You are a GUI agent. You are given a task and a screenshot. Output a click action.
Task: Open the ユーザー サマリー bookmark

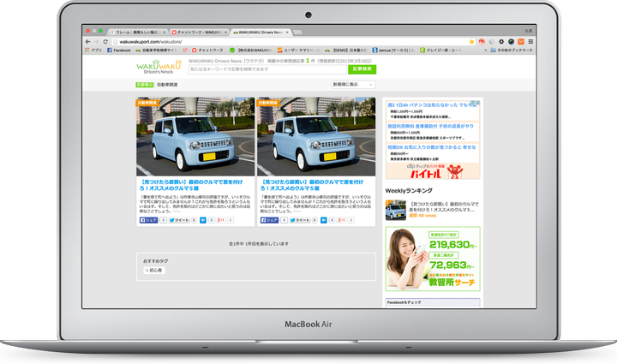(299, 51)
